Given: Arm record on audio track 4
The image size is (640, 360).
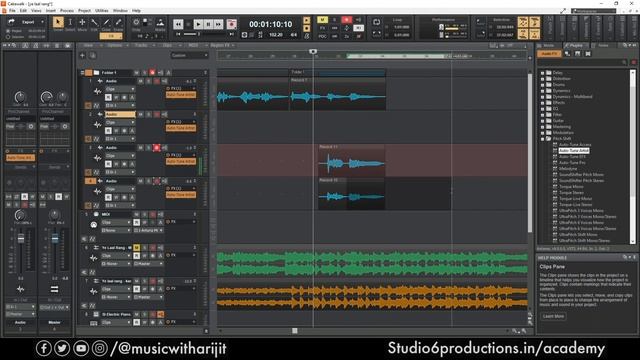Looking at the screenshot, I should point(156,181).
